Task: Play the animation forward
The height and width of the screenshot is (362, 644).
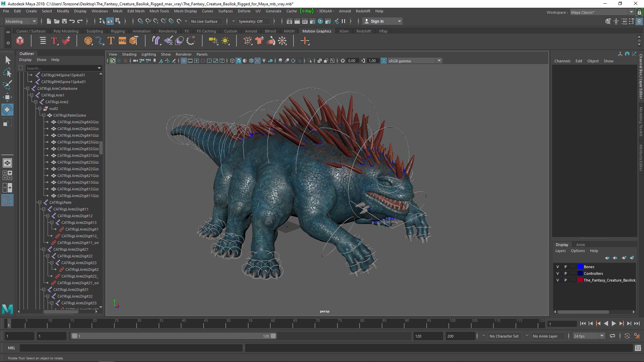Action: point(613,323)
